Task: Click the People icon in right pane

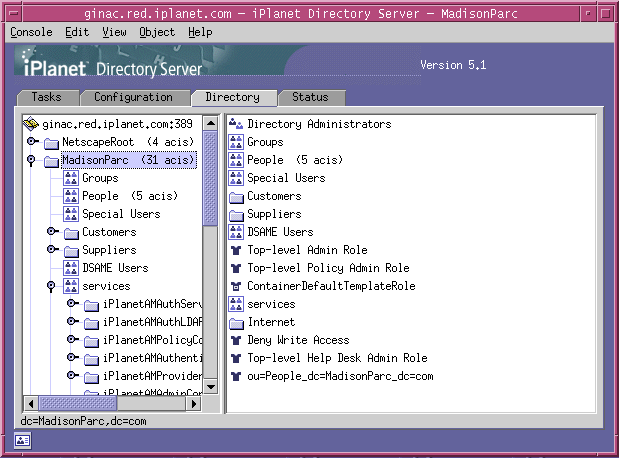Action: (236, 160)
